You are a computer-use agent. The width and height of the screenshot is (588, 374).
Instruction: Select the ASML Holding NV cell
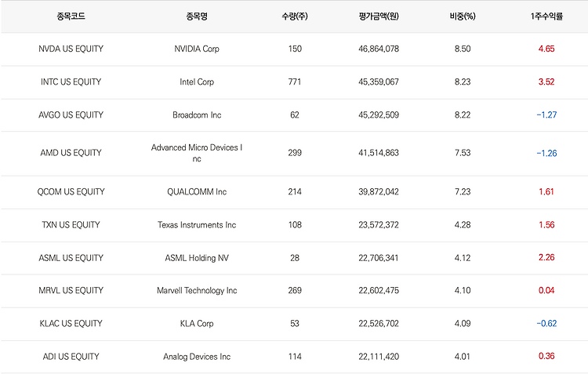[x=197, y=258]
